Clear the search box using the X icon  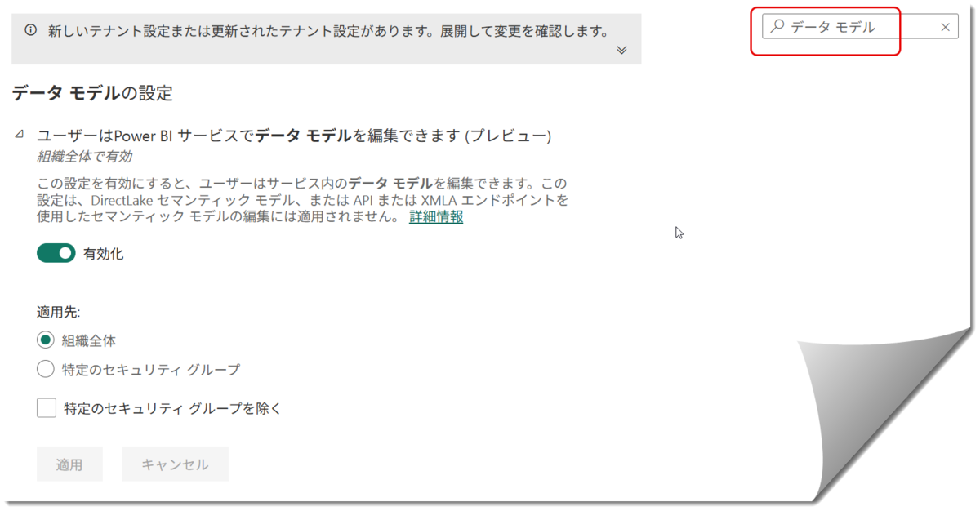(x=945, y=27)
